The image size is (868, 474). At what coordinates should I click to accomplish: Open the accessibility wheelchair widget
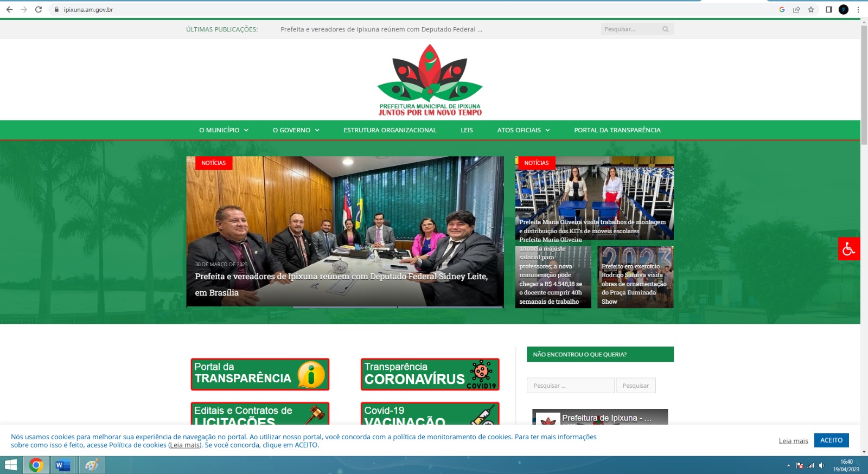848,249
